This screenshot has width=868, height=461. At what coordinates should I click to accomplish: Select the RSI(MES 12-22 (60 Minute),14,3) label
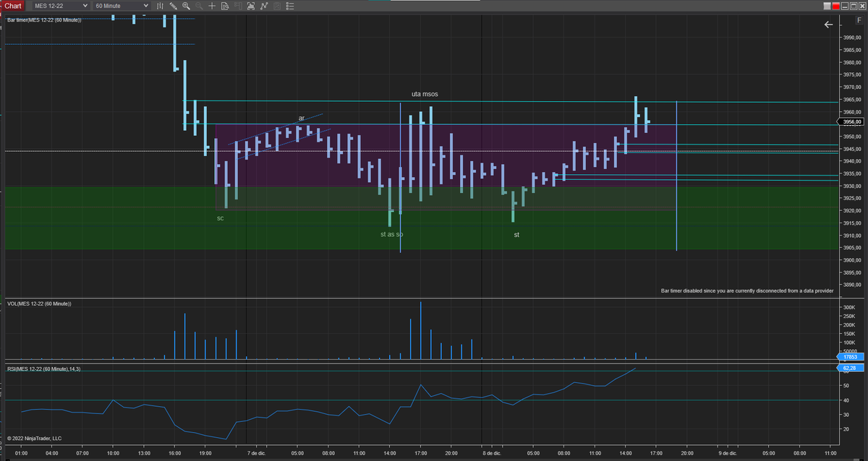coord(44,369)
